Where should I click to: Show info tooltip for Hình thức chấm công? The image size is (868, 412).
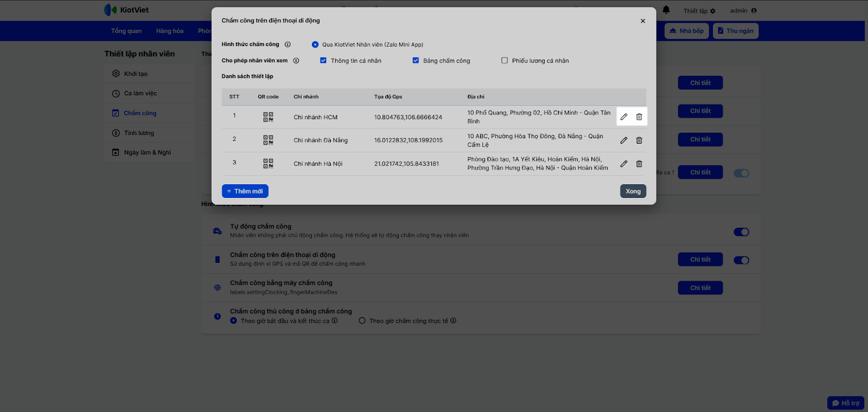pyautogui.click(x=288, y=44)
